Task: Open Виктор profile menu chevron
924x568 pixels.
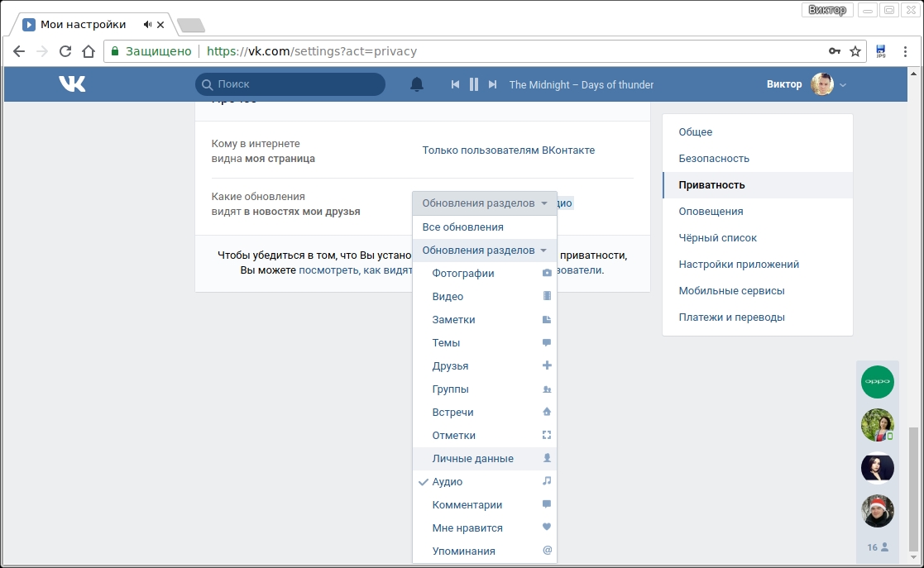Action: 843,85
